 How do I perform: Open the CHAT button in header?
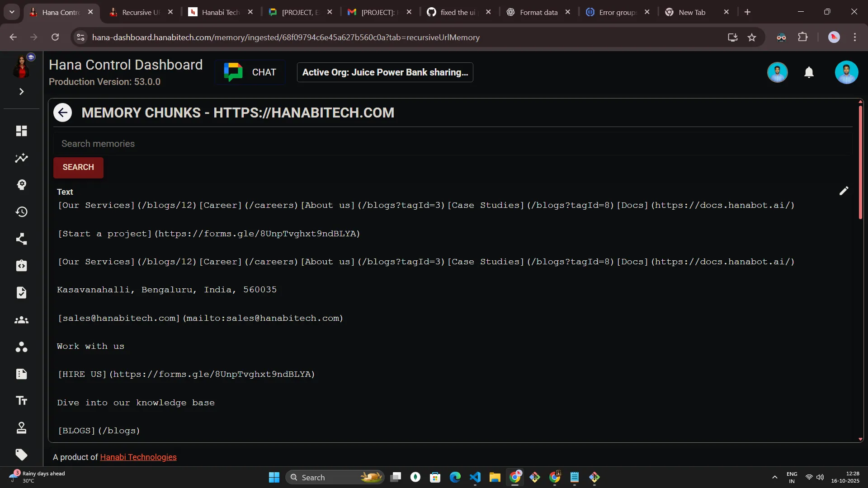[x=250, y=72]
